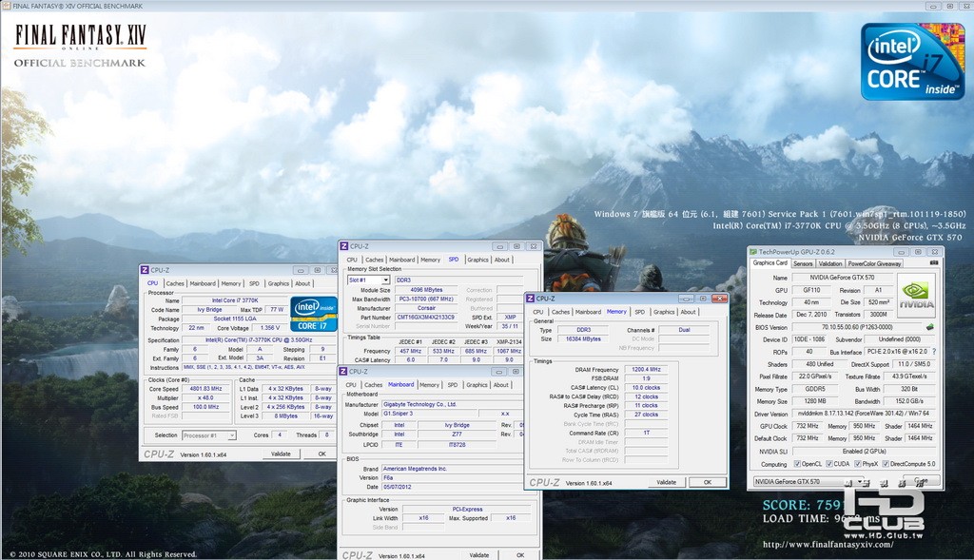The height and width of the screenshot is (560, 974).
Task: Open Caches tab in the CPU-Z CPU window
Action: [175, 283]
